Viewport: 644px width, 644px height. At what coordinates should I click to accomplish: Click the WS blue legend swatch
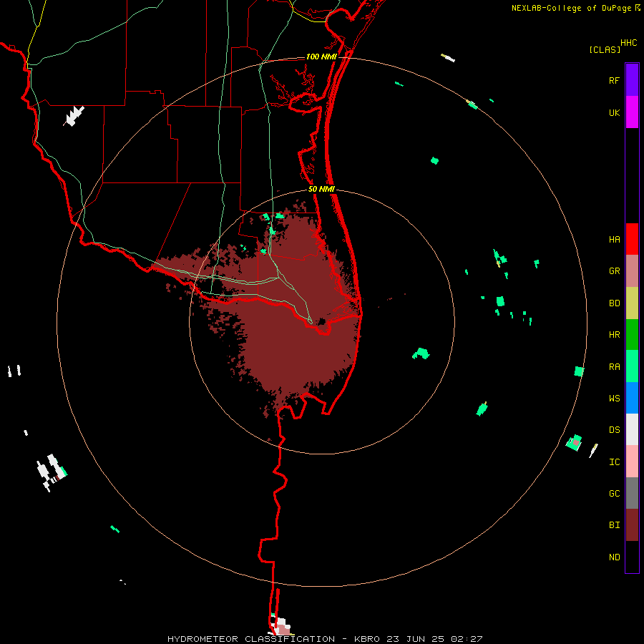click(632, 398)
